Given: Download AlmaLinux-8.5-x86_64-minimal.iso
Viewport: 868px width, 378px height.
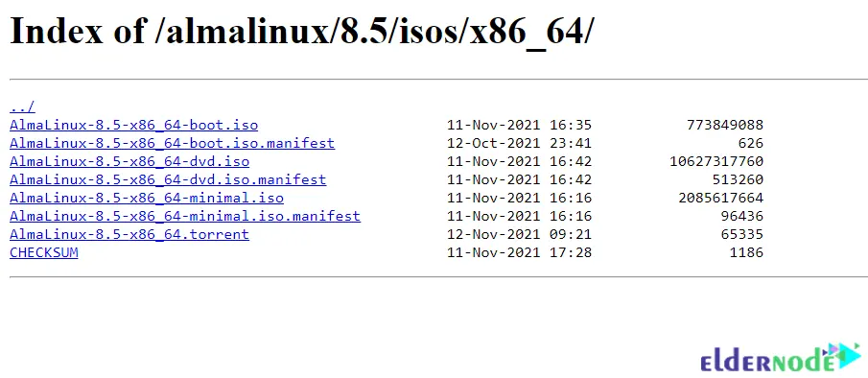Looking at the screenshot, I should pyautogui.click(x=147, y=199).
